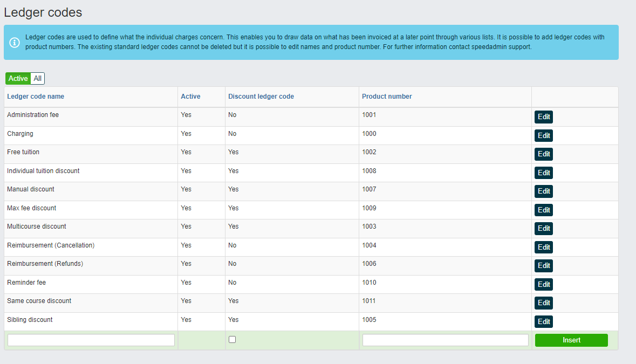Click product number 1011
Viewport: 636px width, 364px height.
[x=368, y=301]
